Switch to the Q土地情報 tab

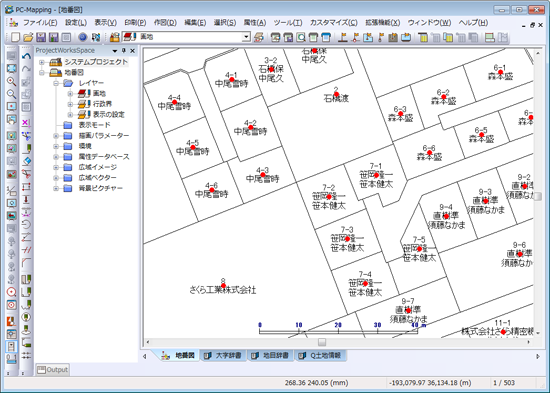coord(320,355)
